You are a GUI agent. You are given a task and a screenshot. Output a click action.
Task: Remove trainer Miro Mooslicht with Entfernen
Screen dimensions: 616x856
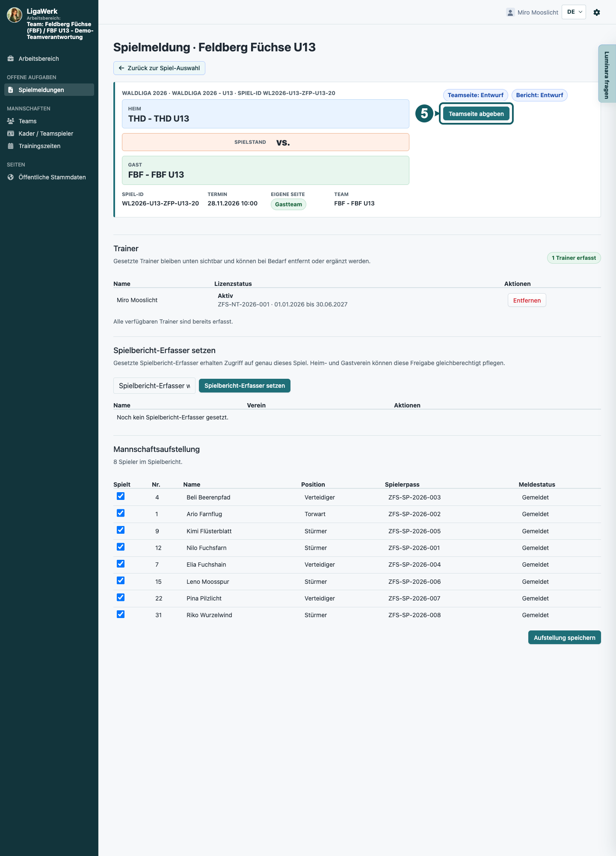point(527,300)
